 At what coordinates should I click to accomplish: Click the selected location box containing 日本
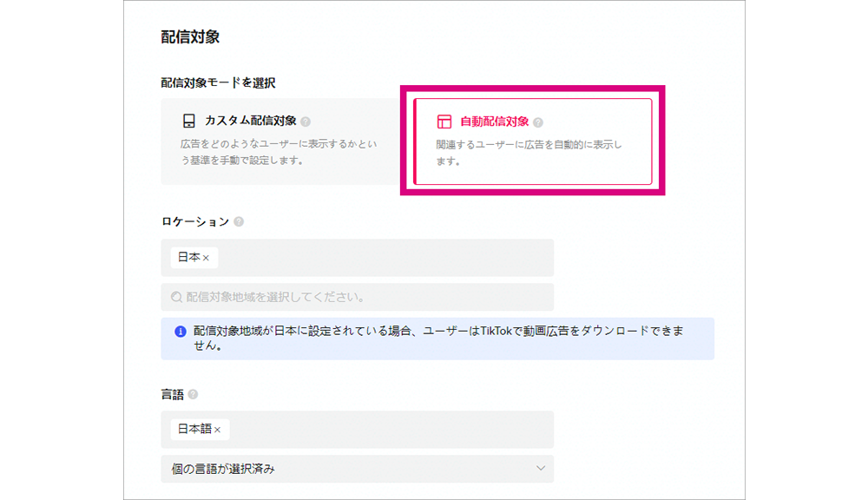(357, 258)
